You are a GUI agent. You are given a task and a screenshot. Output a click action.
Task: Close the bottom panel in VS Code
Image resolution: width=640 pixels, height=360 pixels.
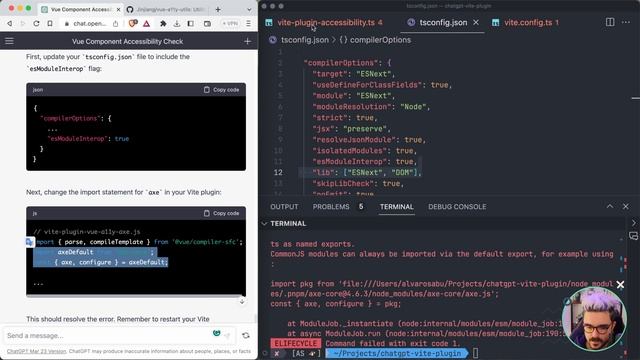pos(626,207)
